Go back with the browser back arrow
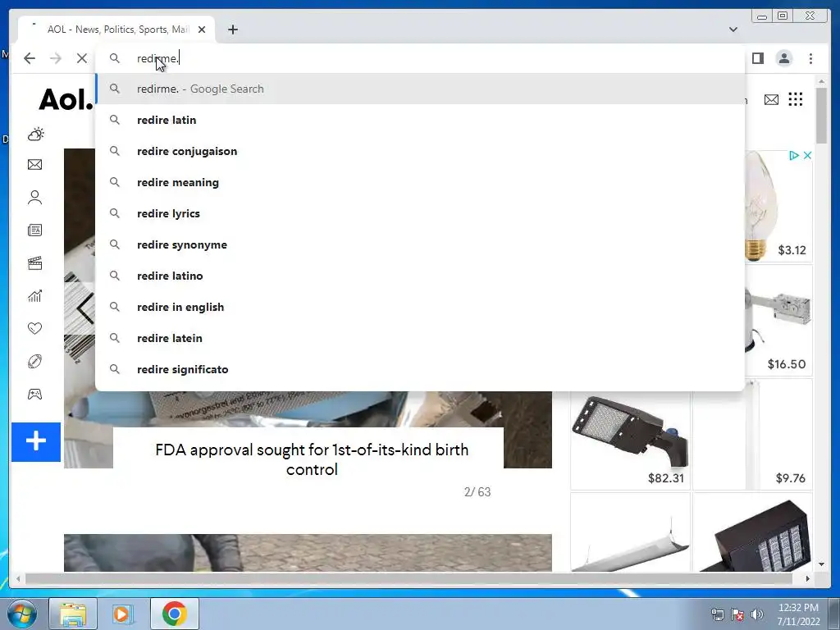Screen dimensions: 840x630 [30, 58]
